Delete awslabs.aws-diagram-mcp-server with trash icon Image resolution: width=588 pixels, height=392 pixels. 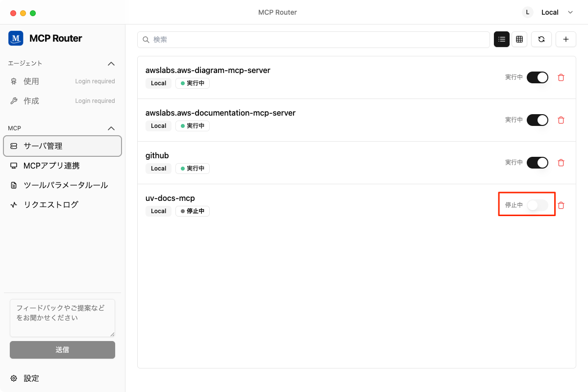[561, 77]
